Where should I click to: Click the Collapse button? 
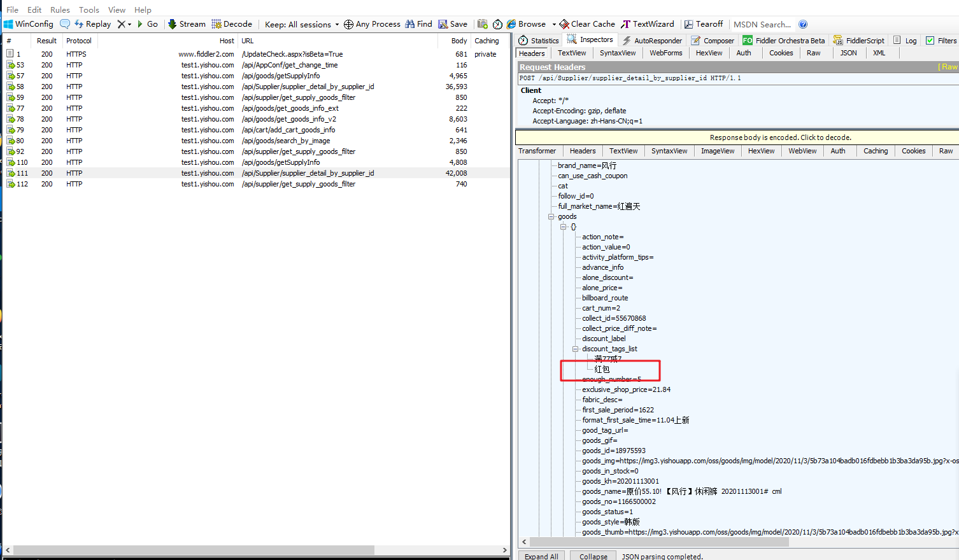(x=593, y=556)
